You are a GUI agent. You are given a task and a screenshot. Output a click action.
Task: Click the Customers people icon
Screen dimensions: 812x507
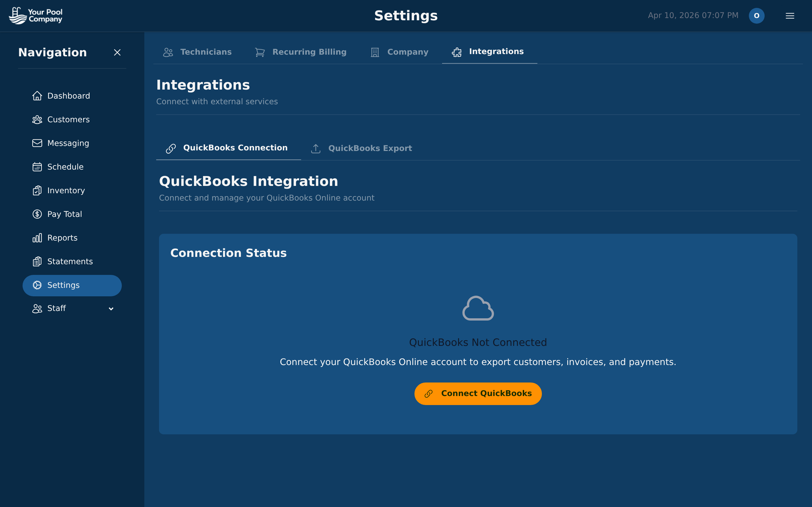tap(37, 120)
